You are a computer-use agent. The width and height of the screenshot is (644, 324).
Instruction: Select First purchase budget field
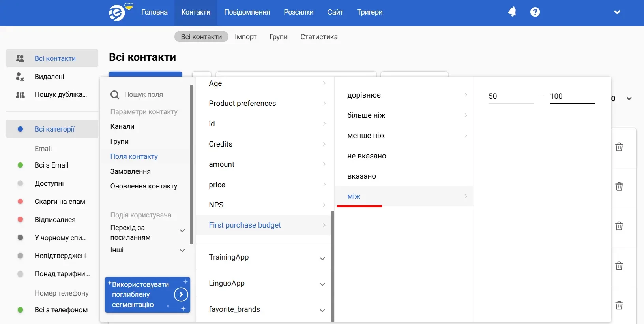pyautogui.click(x=263, y=225)
